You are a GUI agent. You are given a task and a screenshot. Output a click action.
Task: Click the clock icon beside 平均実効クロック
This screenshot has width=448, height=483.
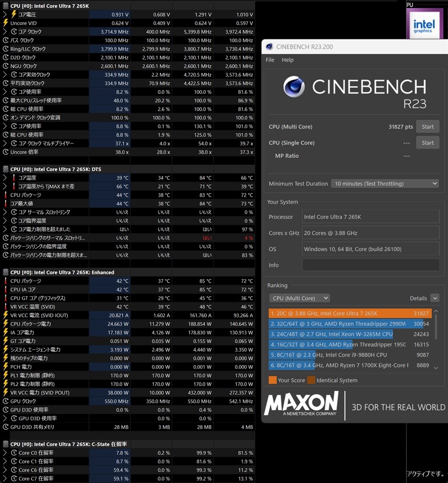6,83
